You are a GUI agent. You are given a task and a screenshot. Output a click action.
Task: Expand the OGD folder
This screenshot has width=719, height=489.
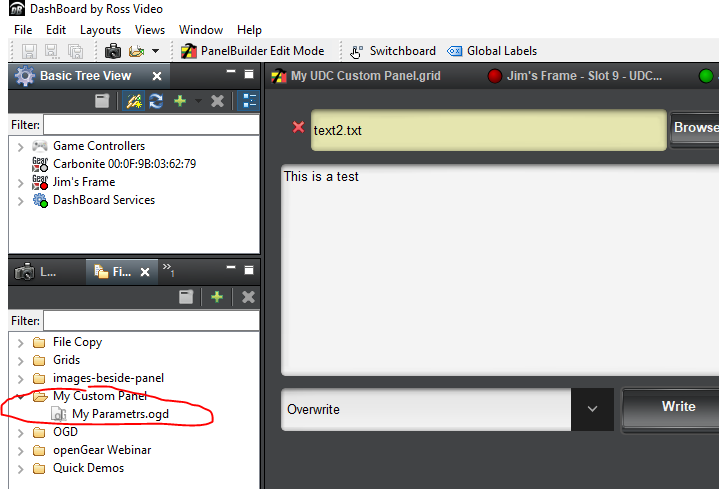20,433
